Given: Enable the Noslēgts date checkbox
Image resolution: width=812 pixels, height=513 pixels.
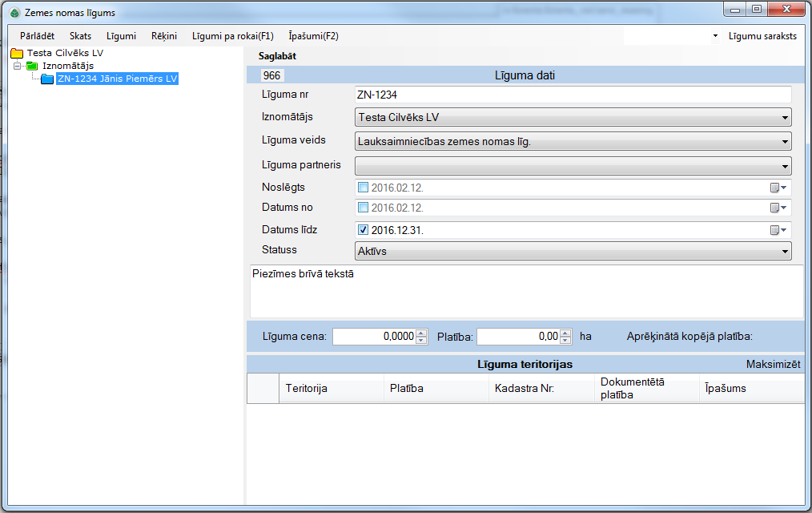Looking at the screenshot, I should (364, 188).
